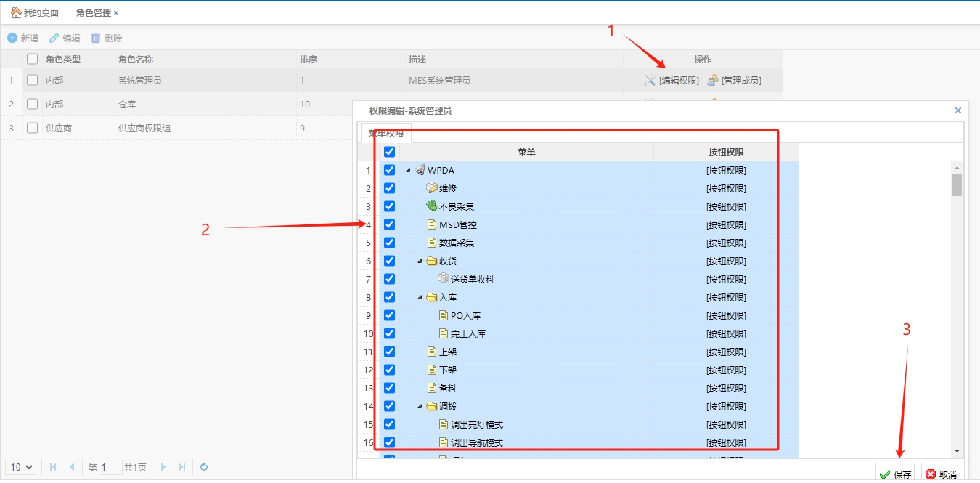Image resolution: width=980 pixels, height=483 pixels.
Task: Open 按钮权限 link for 数据采集 row
Action: pyautogui.click(x=726, y=243)
